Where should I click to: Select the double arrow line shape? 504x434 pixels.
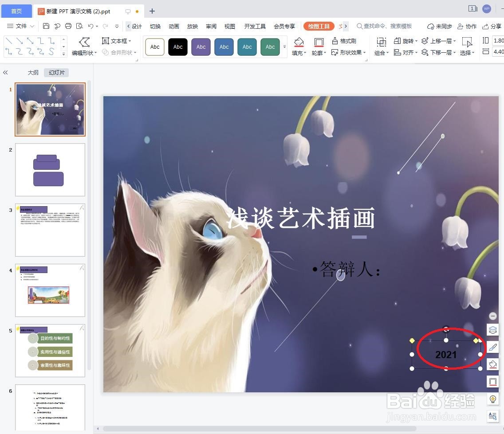(30, 41)
